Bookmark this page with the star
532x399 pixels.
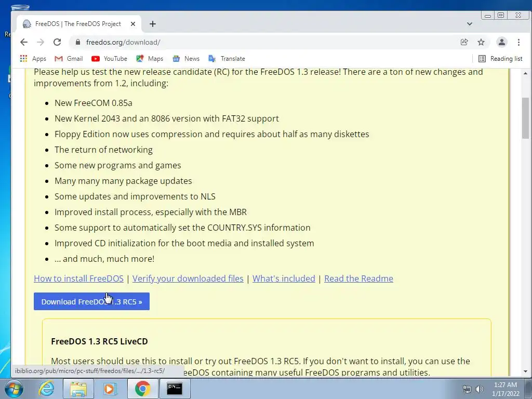[481, 42]
